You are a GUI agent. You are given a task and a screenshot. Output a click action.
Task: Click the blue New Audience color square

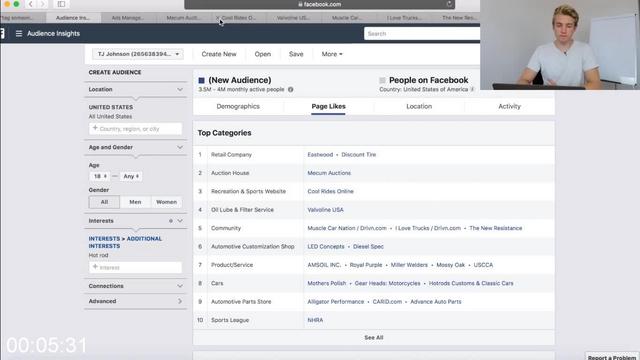201,80
